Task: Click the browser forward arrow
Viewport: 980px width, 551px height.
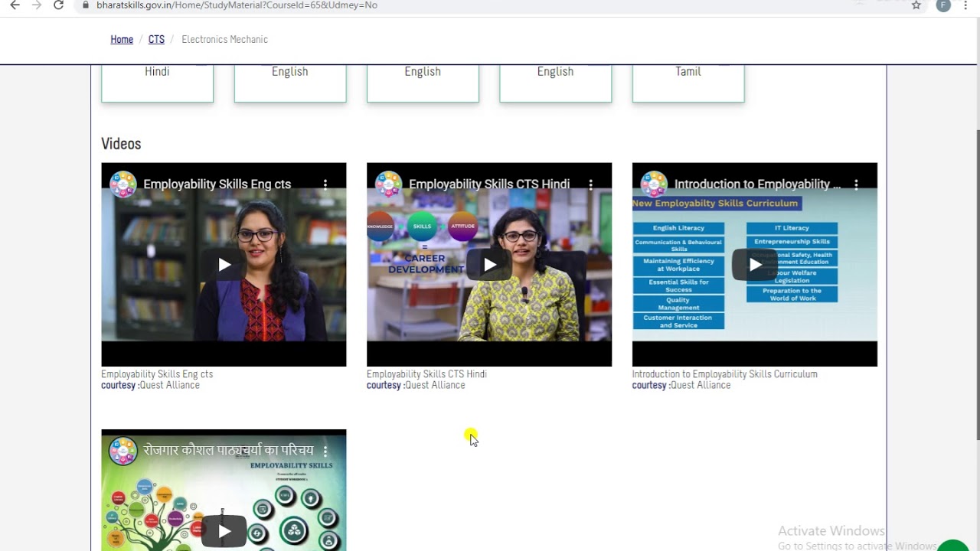Action: point(36,5)
